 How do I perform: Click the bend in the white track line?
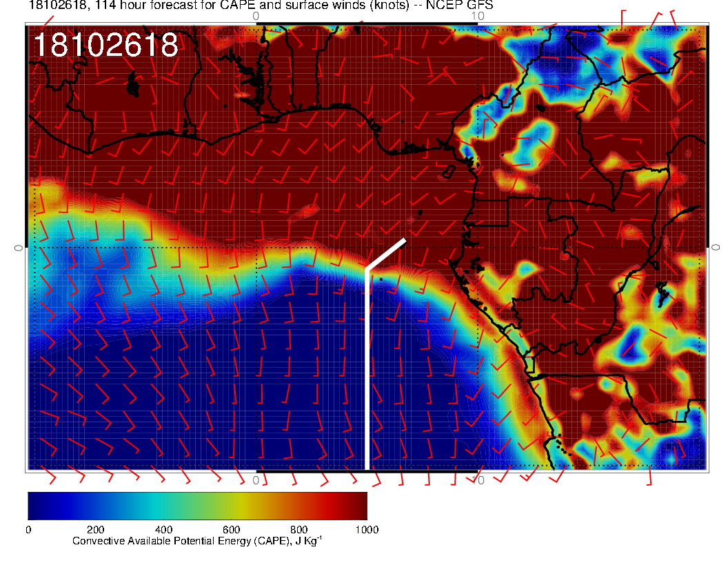pos(367,268)
